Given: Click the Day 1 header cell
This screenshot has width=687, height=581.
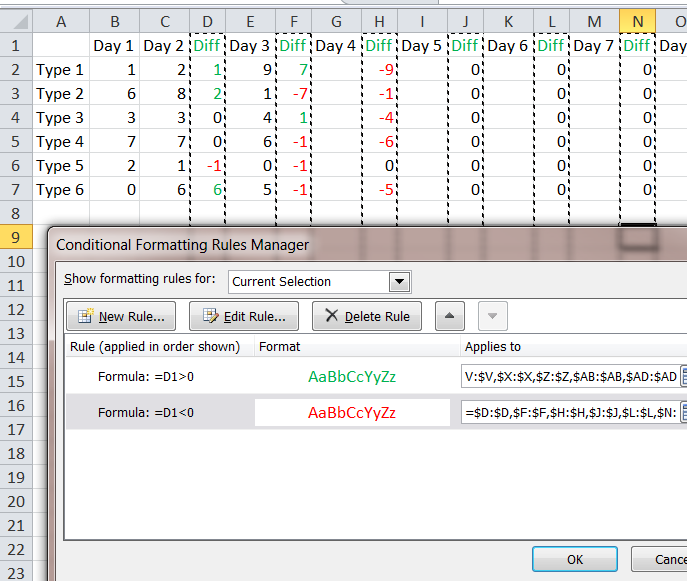Looking at the screenshot, I should click(114, 46).
